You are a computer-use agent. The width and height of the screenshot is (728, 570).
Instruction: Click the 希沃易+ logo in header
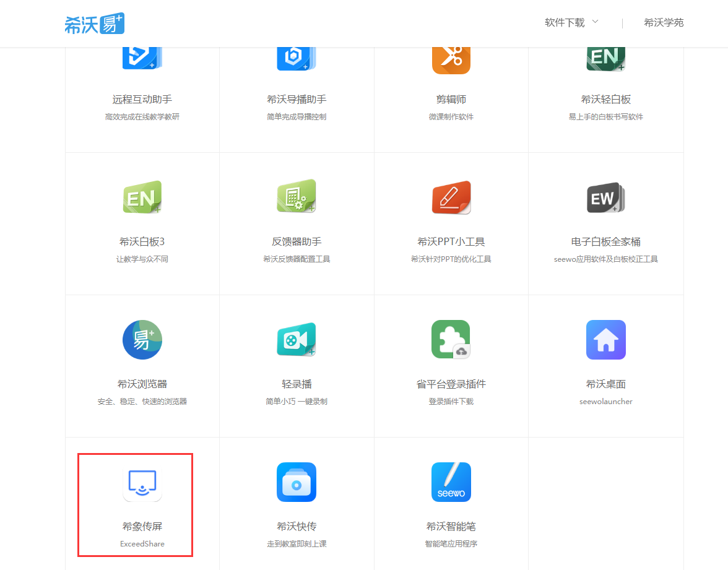click(94, 24)
